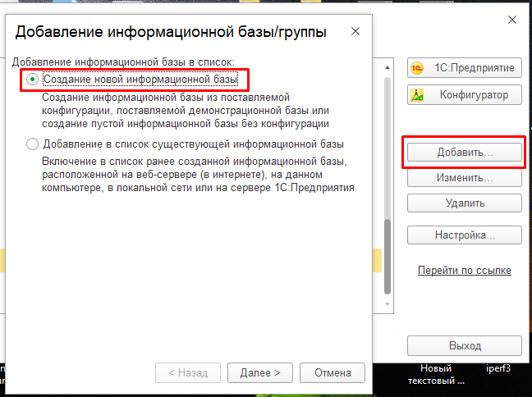Click the < Назад button
The width and height of the screenshot is (532, 397).
click(x=188, y=372)
